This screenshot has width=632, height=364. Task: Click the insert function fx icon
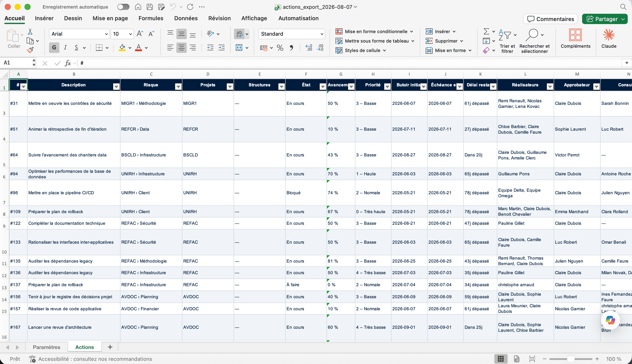point(68,63)
